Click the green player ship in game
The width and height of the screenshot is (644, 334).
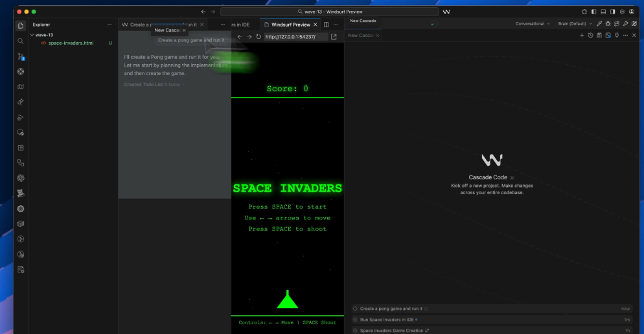[x=288, y=299]
